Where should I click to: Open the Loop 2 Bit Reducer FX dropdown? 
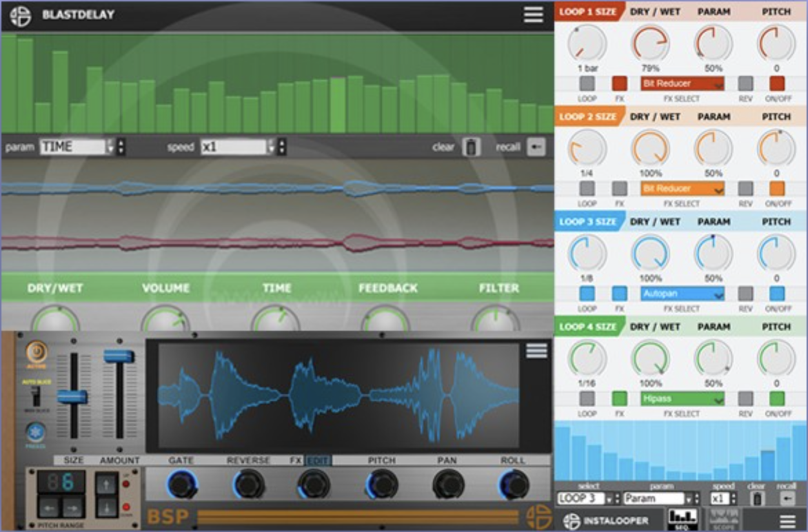coord(683,189)
